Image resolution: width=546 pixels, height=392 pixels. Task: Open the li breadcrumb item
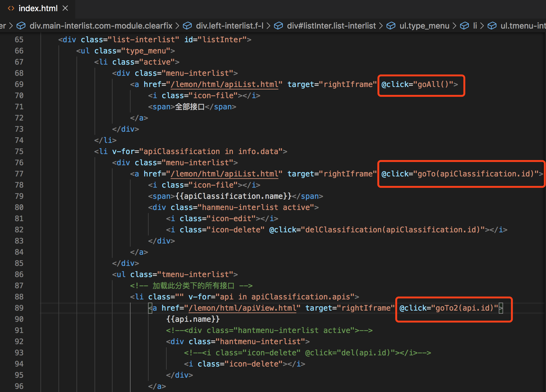coord(475,26)
